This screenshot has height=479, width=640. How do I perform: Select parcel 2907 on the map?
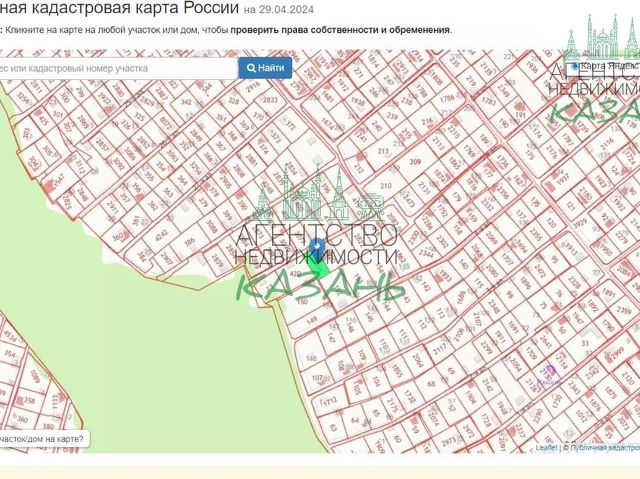click(x=167, y=259)
